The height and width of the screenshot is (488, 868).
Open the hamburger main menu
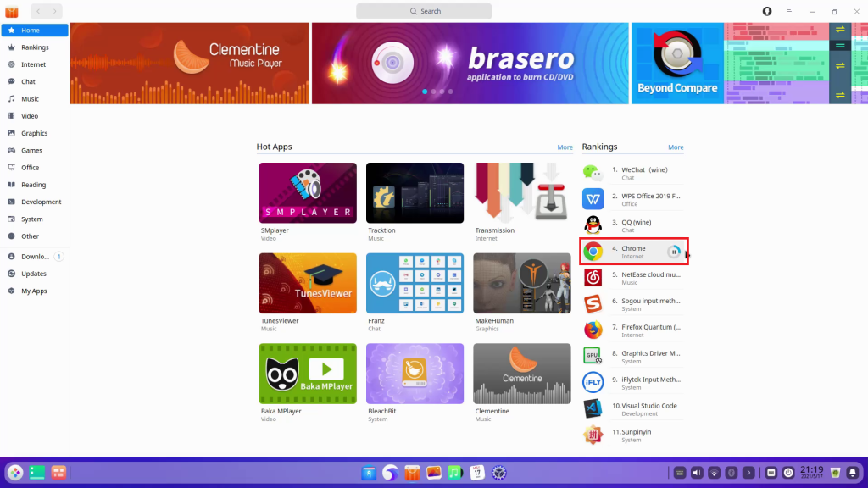tap(789, 12)
